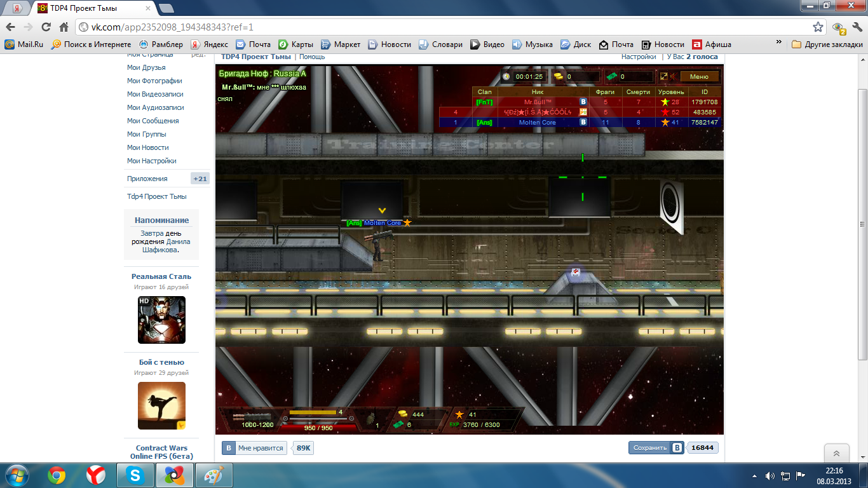Viewport: 868px width, 488px height.
Task: Open Мои Группы in the sidebar
Action: [x=146, y=134]
